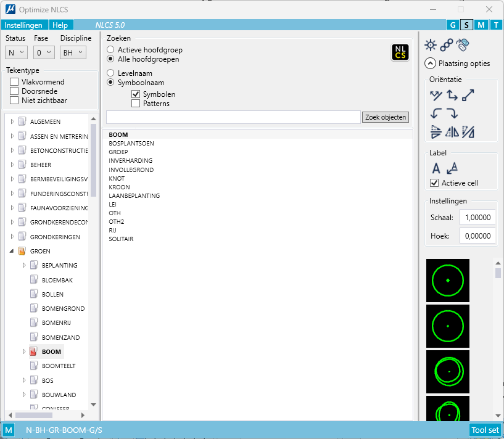The height and width of the screenshot is (439, 504).
Task: Mirror horizontally using the flip-over-horizontal-line icon
Action: (436, 132)
